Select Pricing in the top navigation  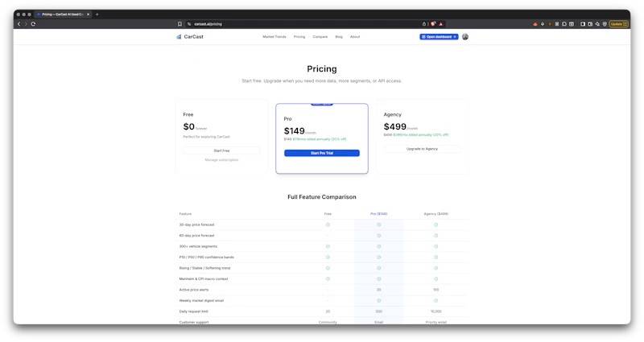pyautogui.click(x=299, y=37)
